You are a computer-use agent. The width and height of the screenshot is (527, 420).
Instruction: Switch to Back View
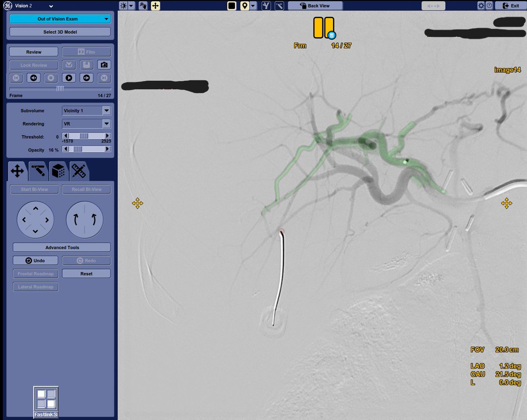point(315,6)
